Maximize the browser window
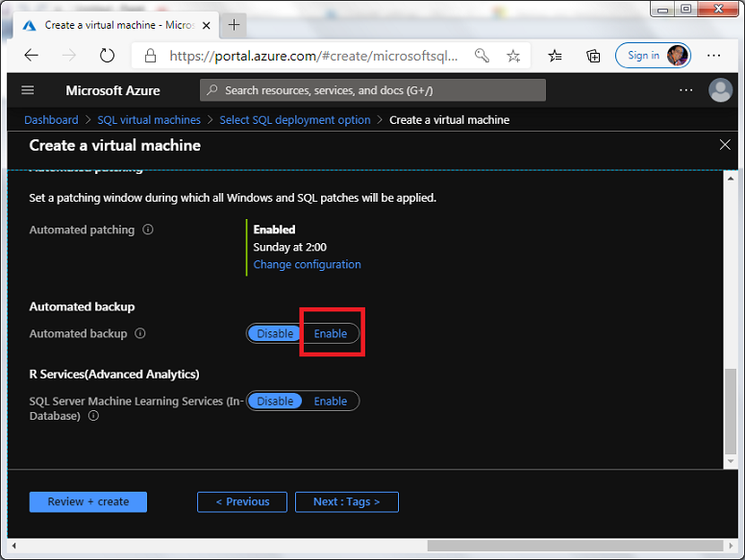Viewport: 745px width, 560px height. (x=686, y=9)
